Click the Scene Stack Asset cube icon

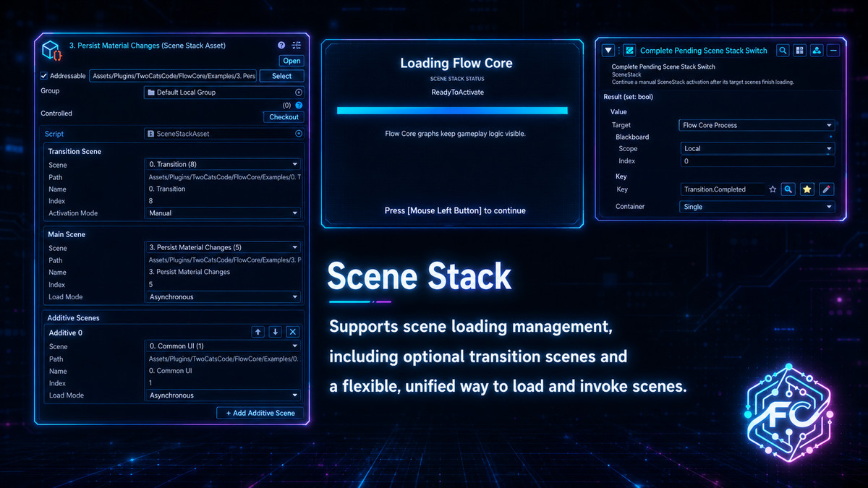pyautogui.click(x=51, y=51)
